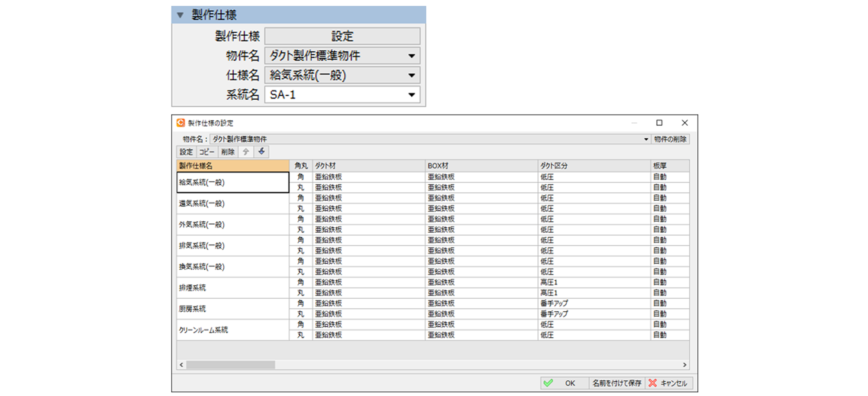868x396 pixels.
Task: Click the move up arrow icon
Action: (246, 152)
